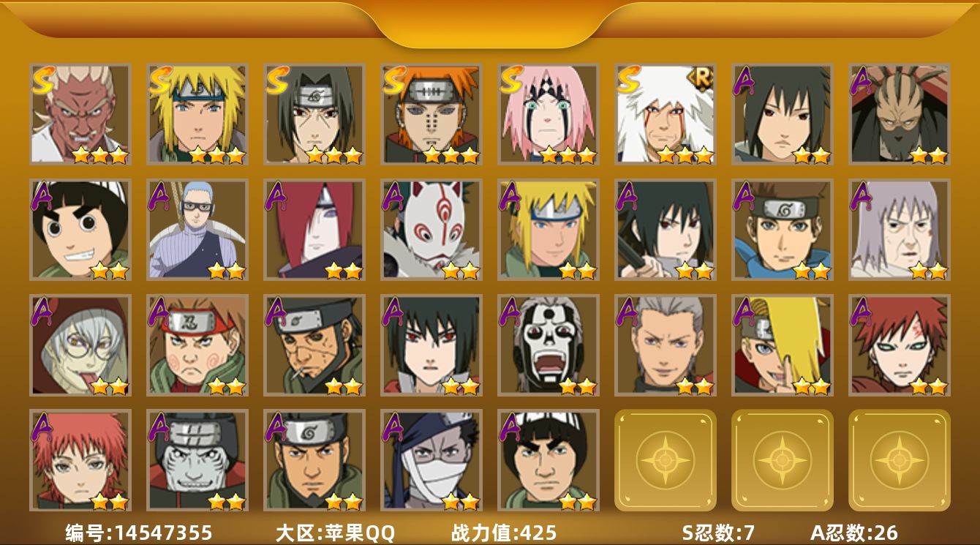Click the first empty golden compass slot
This screenshot has width=980, height=545.
pos(665,460)
